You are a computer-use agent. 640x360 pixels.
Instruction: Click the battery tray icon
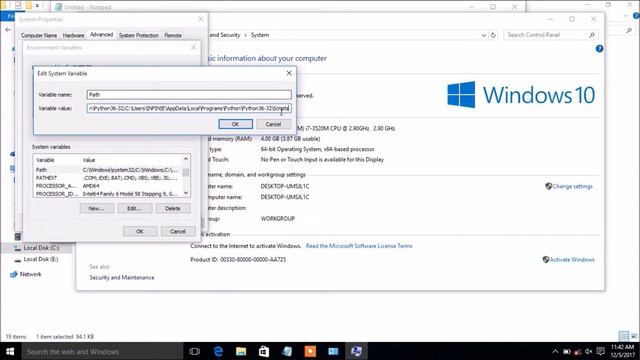(x=567, y=351)
